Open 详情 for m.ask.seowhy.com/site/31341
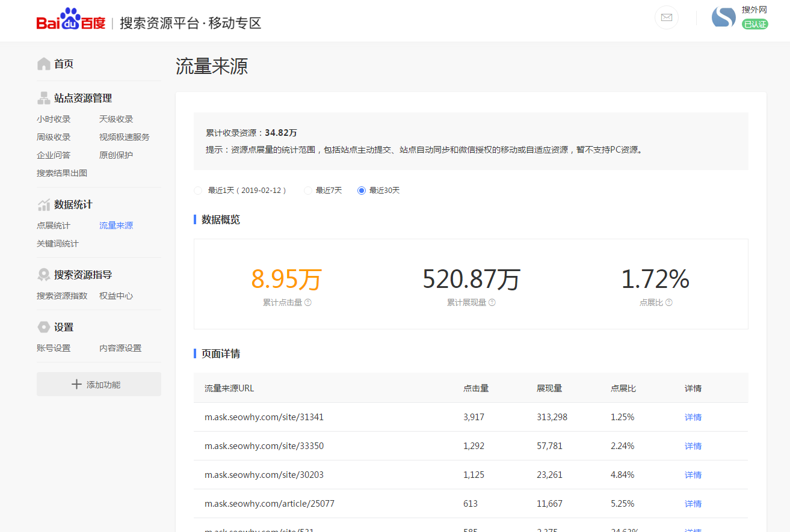 [x=692, y=417]
